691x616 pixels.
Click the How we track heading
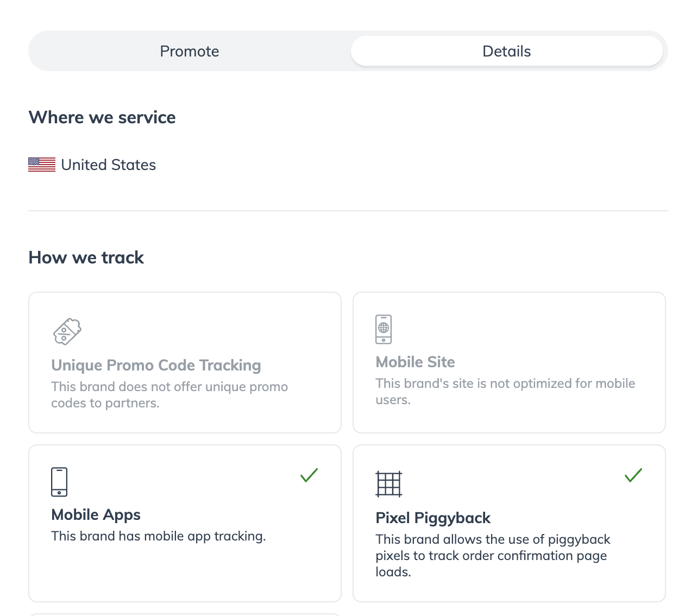pos(86,257)
